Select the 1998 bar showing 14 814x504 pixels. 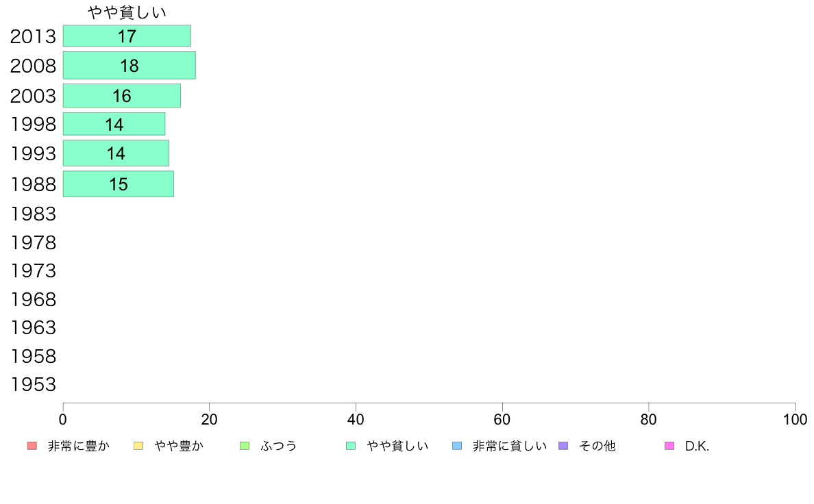(x=114, y=124)
